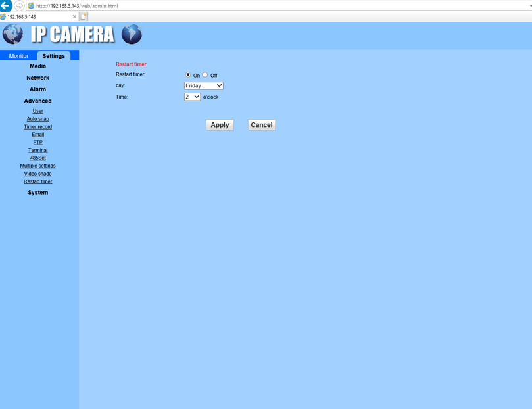Click the right globe logo icon

(132, 34)
